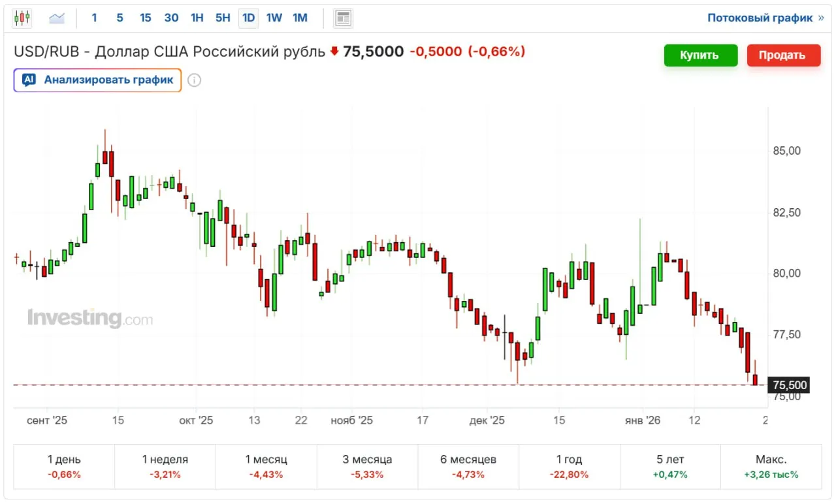Screen dimensions: 836x504
Task: Switch to the 1 год period tab
Action: (569, 466)
